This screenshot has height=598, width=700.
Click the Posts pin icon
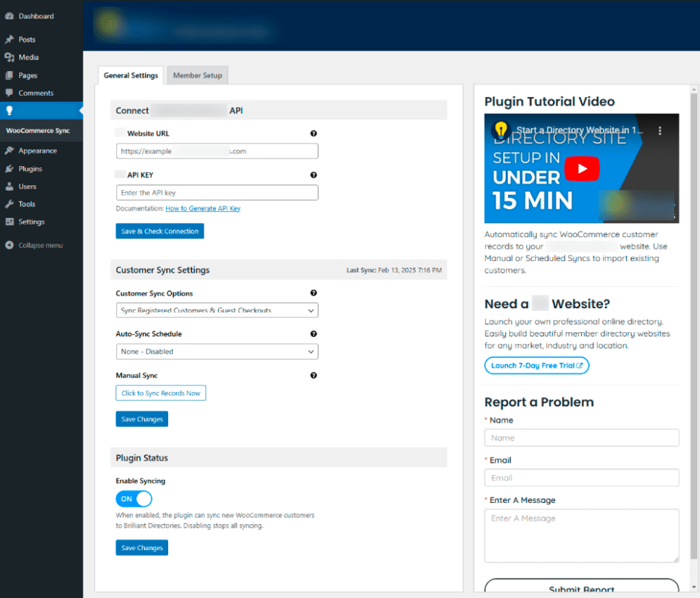pyautogui.click(x=10, y=39)
